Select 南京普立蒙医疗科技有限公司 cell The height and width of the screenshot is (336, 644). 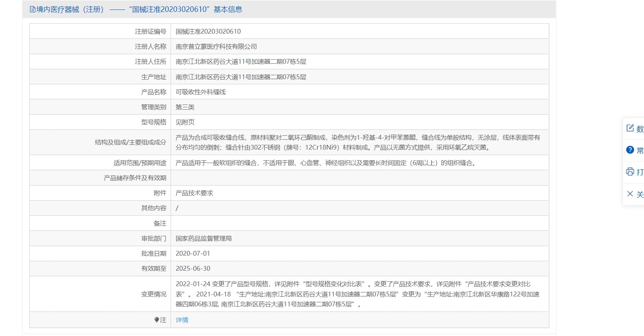coord(216,46)
